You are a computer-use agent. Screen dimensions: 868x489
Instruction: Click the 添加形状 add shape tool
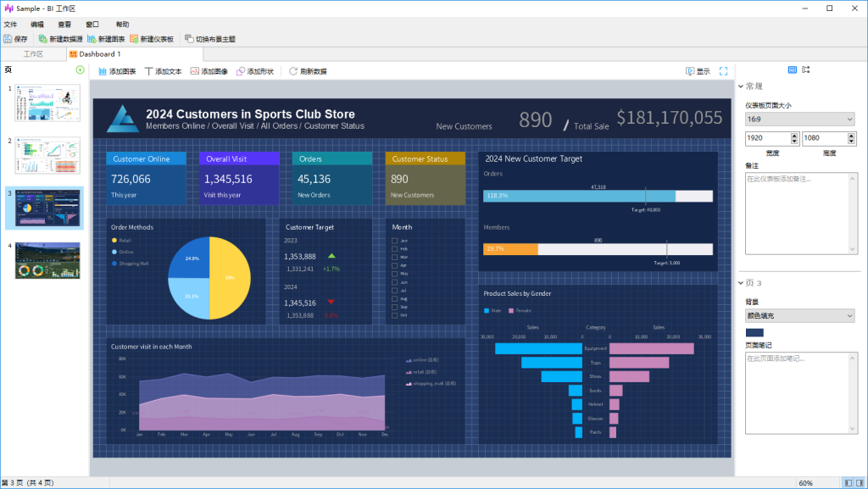254,71
